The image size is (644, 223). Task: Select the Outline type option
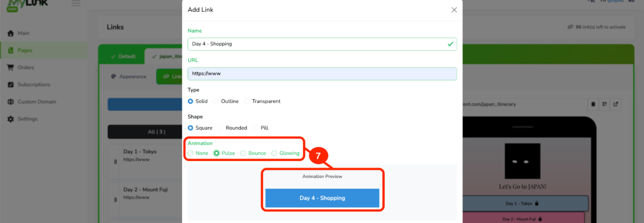[216, 101]
